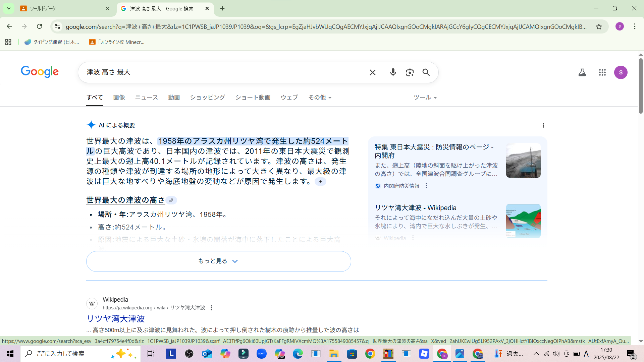Open the Chrome three-dot menu
The image size is (644, 362).
(635, 26)
